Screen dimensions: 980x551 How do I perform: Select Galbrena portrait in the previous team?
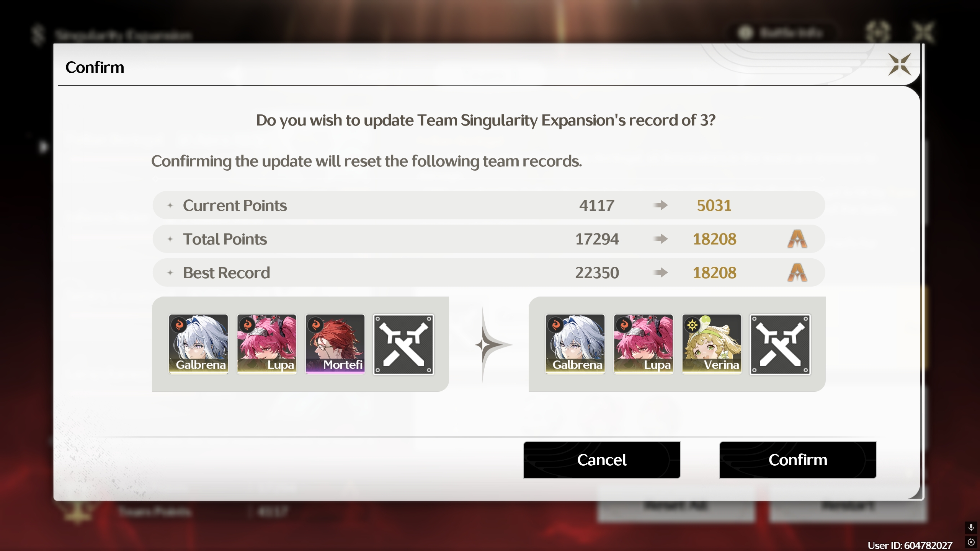pyautogui.click(x=198, y=344)
